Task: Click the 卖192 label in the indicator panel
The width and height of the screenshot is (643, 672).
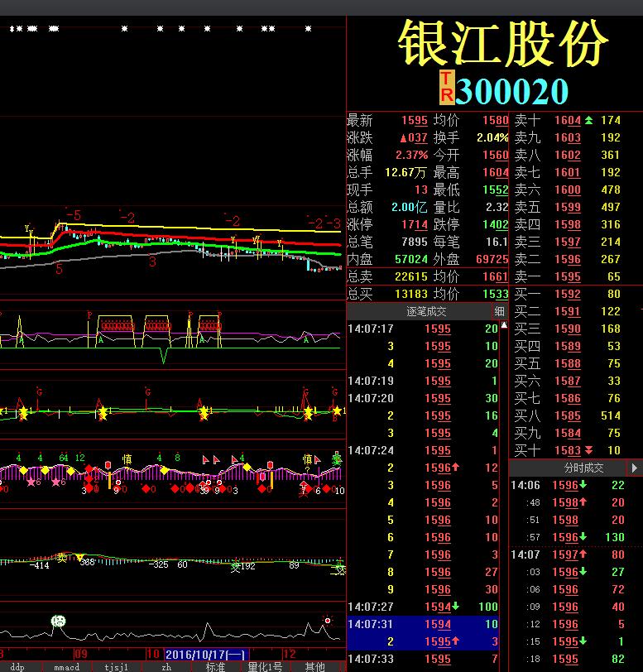Action: coord(243,567)
